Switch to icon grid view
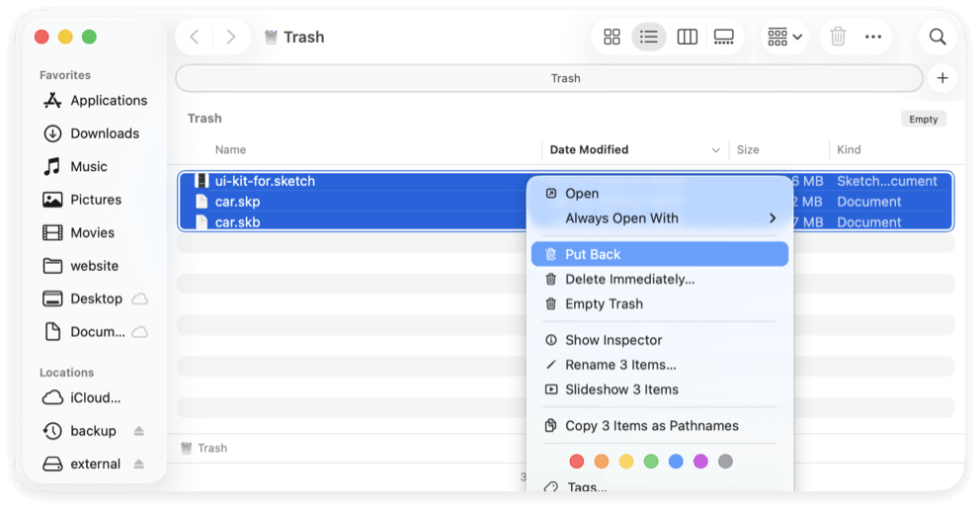The width and height of the screenshot is (980, 509). point(612,37)
